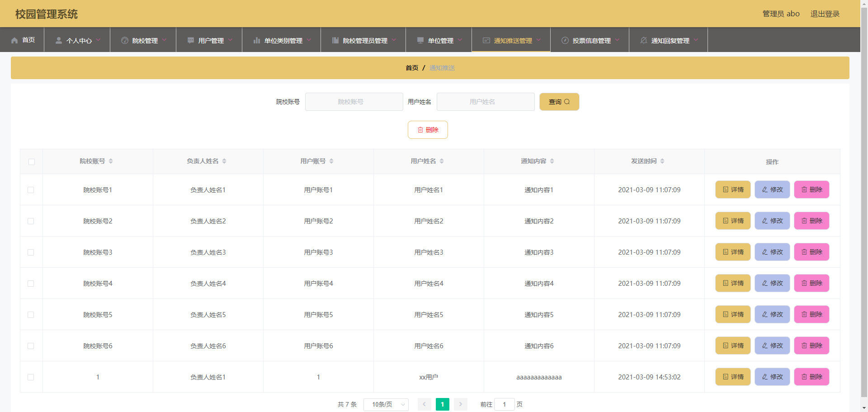This screenshot has height=412, width=868.
Task: Click trash icon in 院校账号3 row
Action: pos(804,252)
